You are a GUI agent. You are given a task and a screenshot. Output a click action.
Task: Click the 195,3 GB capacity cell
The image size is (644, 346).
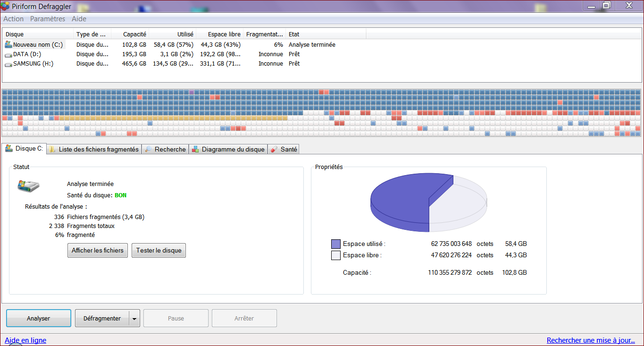click(134, 54)
